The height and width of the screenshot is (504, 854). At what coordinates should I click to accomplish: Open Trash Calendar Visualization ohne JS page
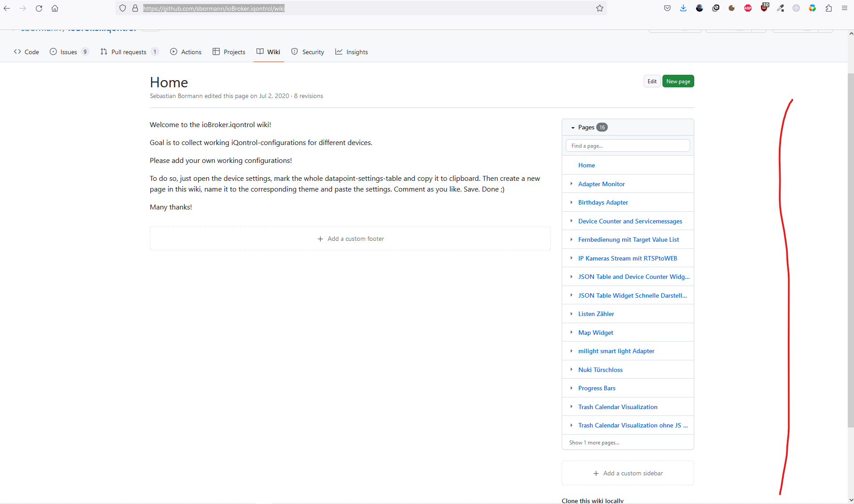tap(633, 425)
